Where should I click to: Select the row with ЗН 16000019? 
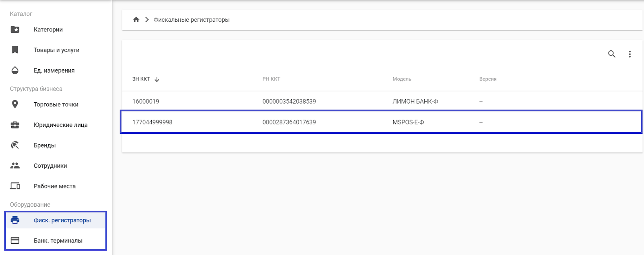click(x=146, y=102)
